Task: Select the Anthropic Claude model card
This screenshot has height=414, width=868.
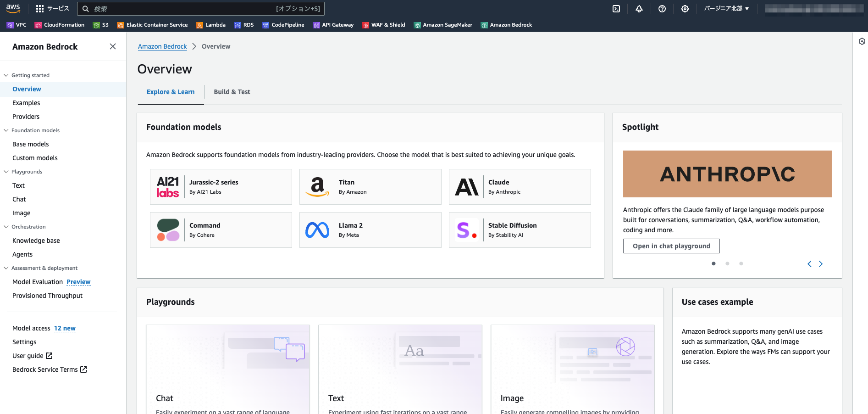Action: (520, 187)
